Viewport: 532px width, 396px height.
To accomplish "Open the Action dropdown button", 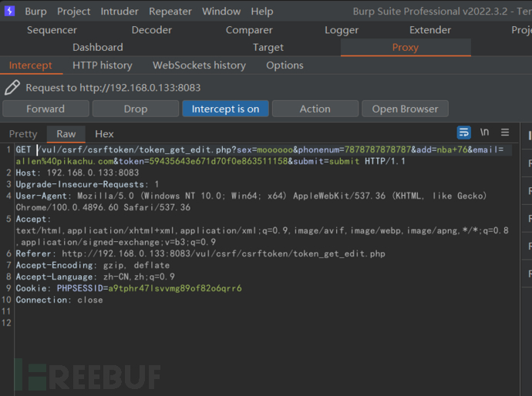I will pos(315,109).
